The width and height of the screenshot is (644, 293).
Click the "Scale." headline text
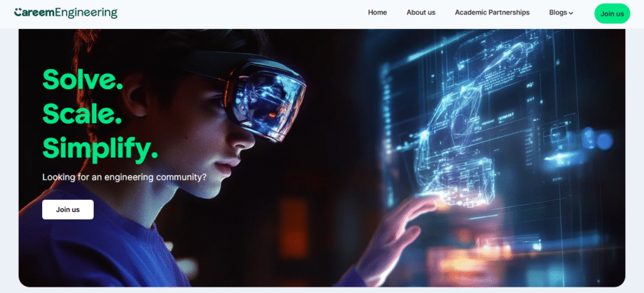(81, 114)
